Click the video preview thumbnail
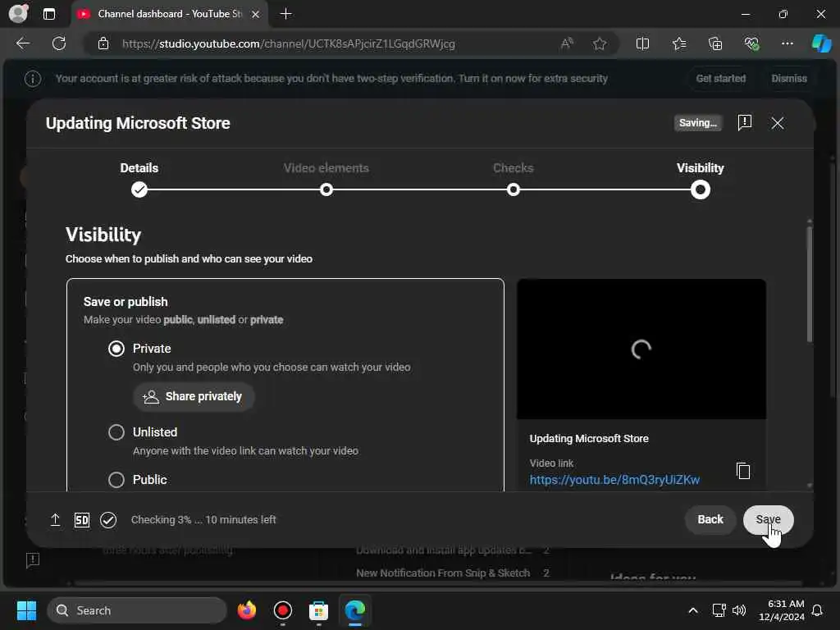 click(641, 349)
